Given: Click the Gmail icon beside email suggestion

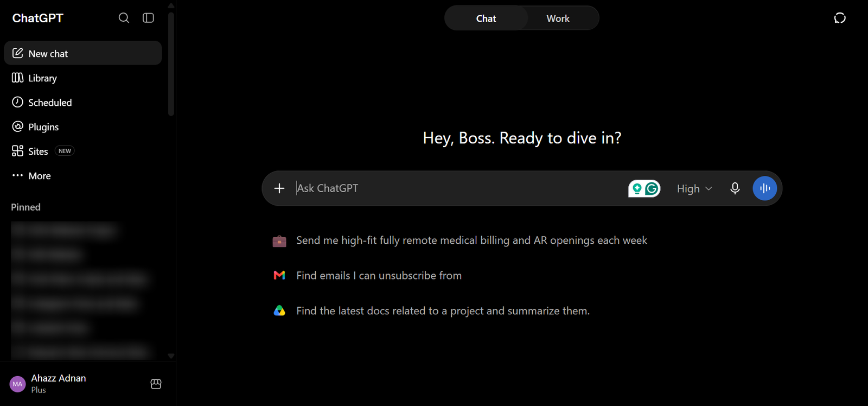Looking at the screenshot, I should coord(279,276).
